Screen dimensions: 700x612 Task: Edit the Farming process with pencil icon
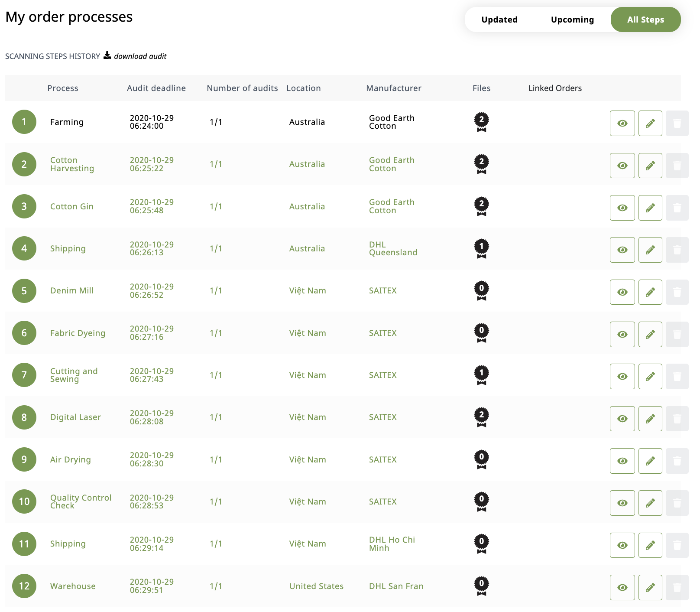[x=650, y=124]
